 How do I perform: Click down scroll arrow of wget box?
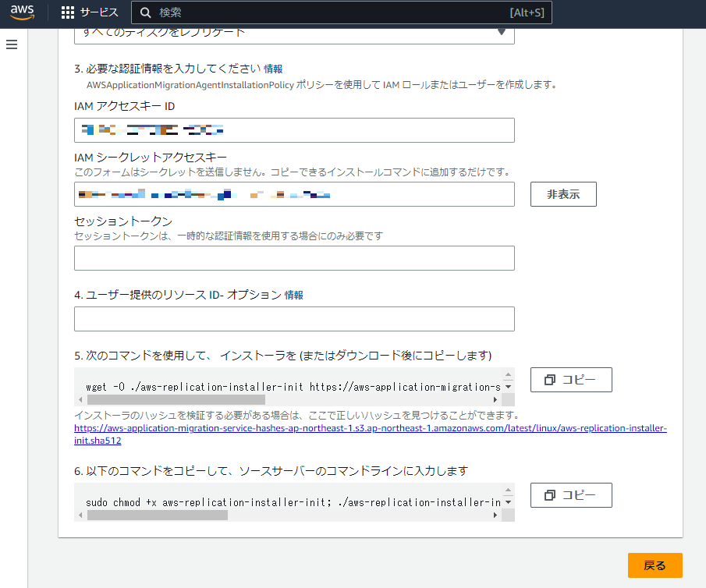click(509, 387)
